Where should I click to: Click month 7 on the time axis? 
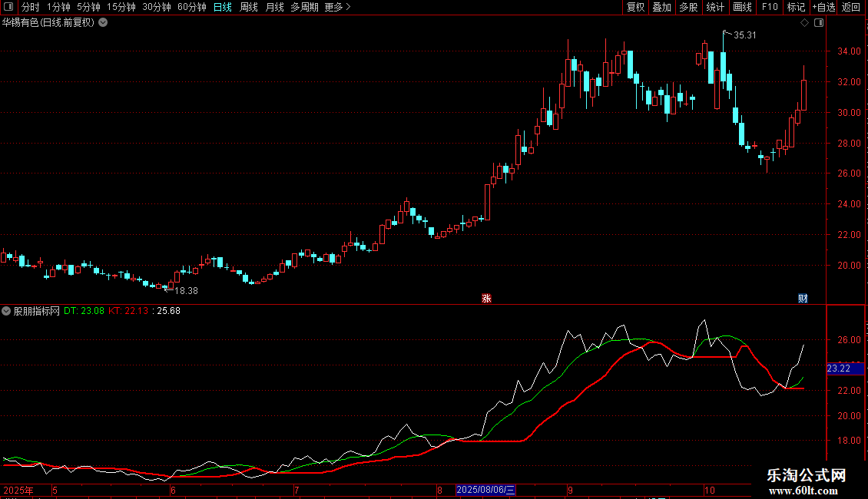click(x=297, y=490)
